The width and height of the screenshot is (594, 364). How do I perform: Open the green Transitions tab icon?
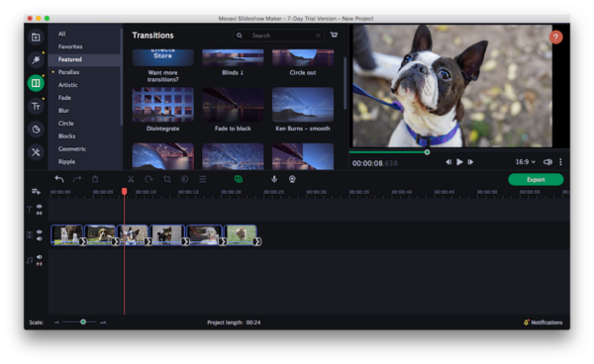(x=36, y=83)
